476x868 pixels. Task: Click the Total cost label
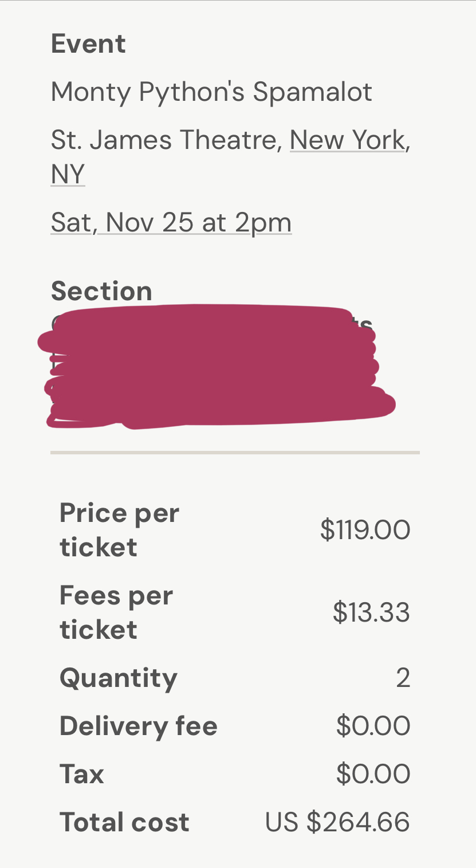click(124, 822)
